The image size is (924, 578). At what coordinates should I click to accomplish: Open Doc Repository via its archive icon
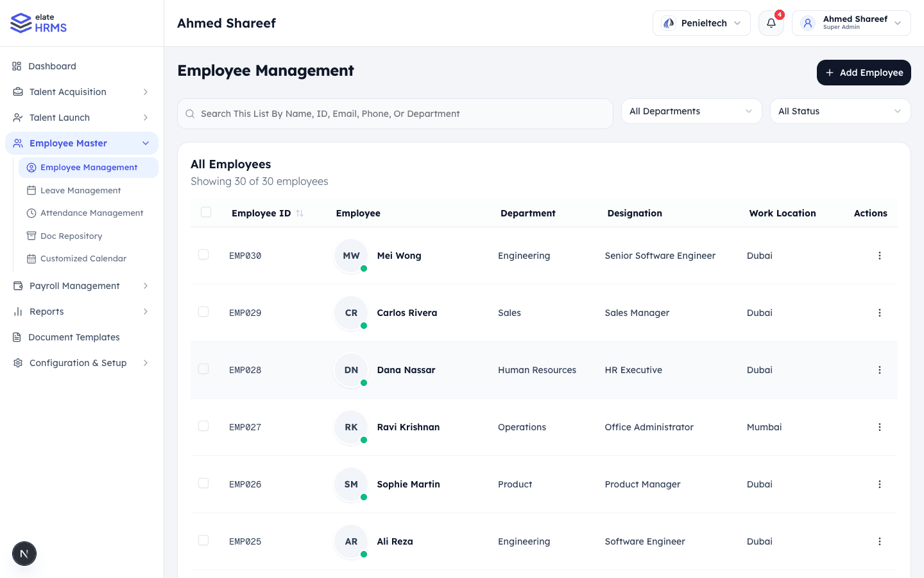[x=30, y=236]
